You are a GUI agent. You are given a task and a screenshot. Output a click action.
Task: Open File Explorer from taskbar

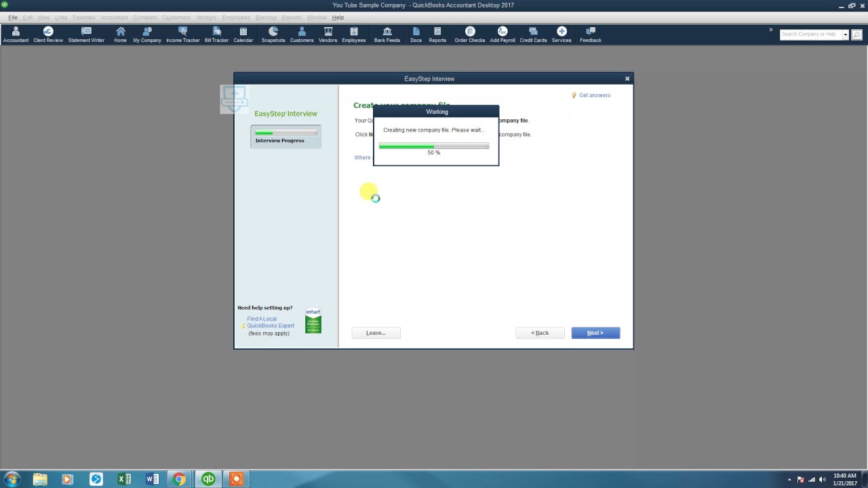(x=40, y=479)
